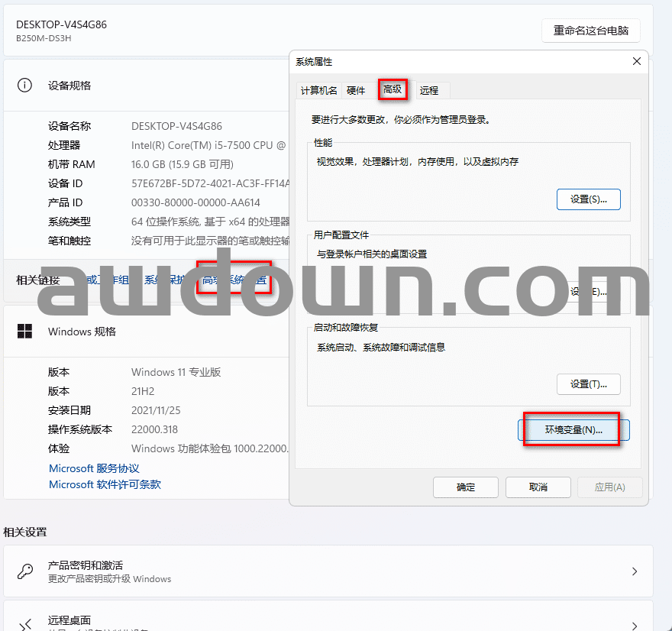Viewport: 672px width, 631px height.
Task: Open 环境变量(N) dialog
Action: tap(573, 430)
